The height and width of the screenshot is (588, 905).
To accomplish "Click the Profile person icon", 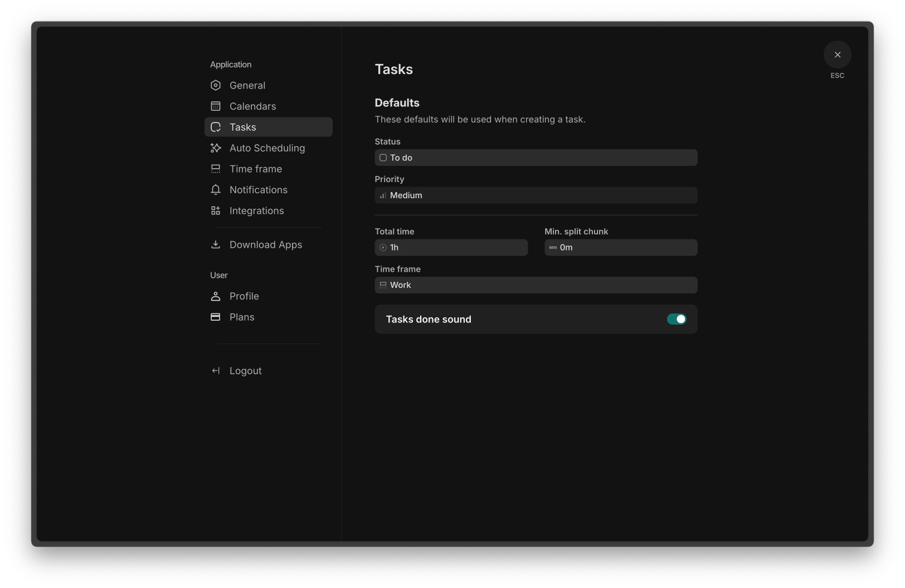I will click(x=216, y=296).
